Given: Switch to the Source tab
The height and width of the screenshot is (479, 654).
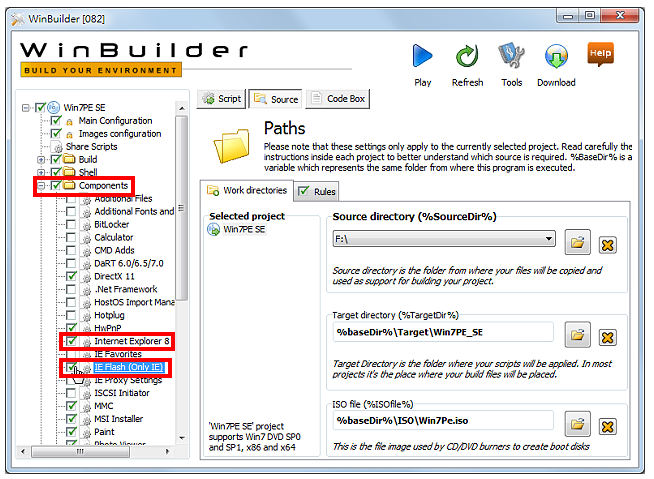Looking at the screenshot, I should pyautogui.click(x=276, y=99).
